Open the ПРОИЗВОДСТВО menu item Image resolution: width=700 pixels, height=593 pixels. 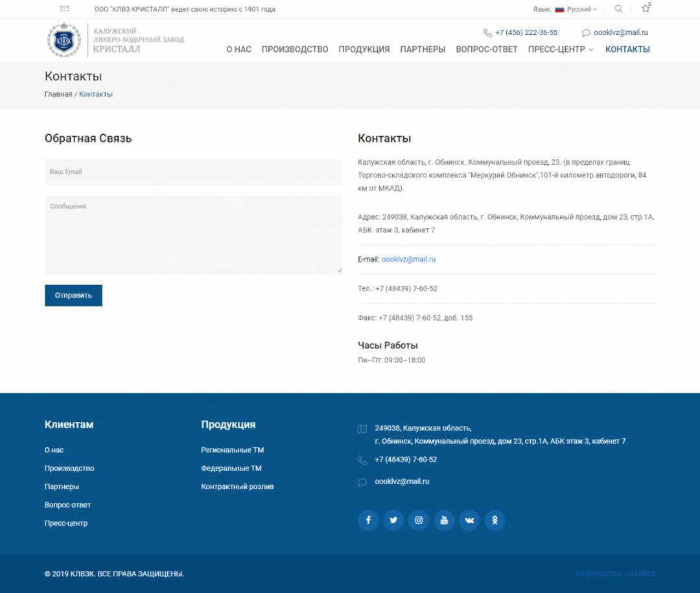(x=295, y=49)
